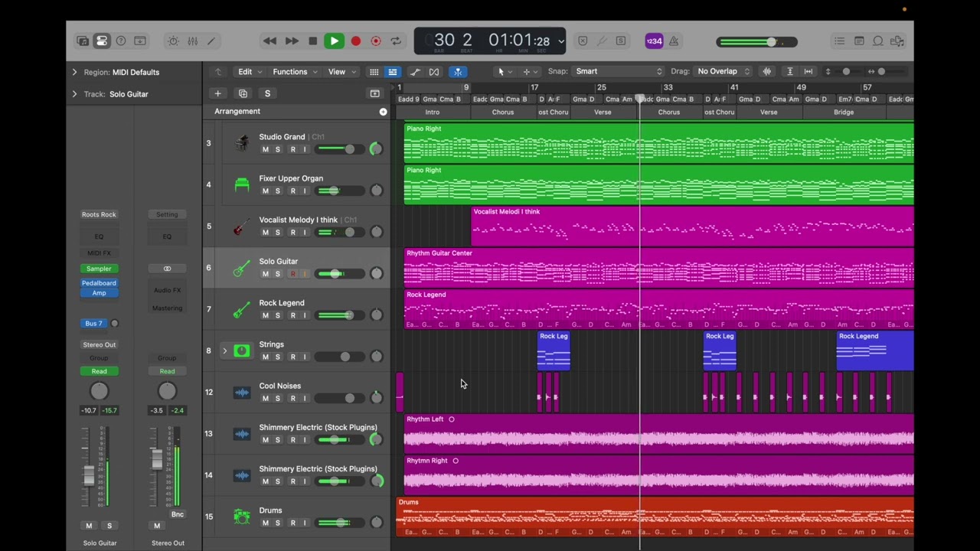Screen dimensions: 980x551
Task: Click the Bus 7 send button
Action: point(93,324)
